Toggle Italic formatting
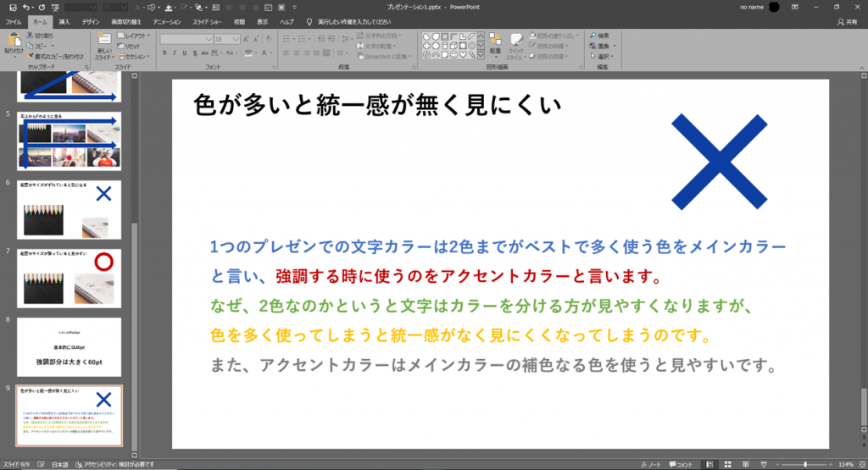 [175, 53]
